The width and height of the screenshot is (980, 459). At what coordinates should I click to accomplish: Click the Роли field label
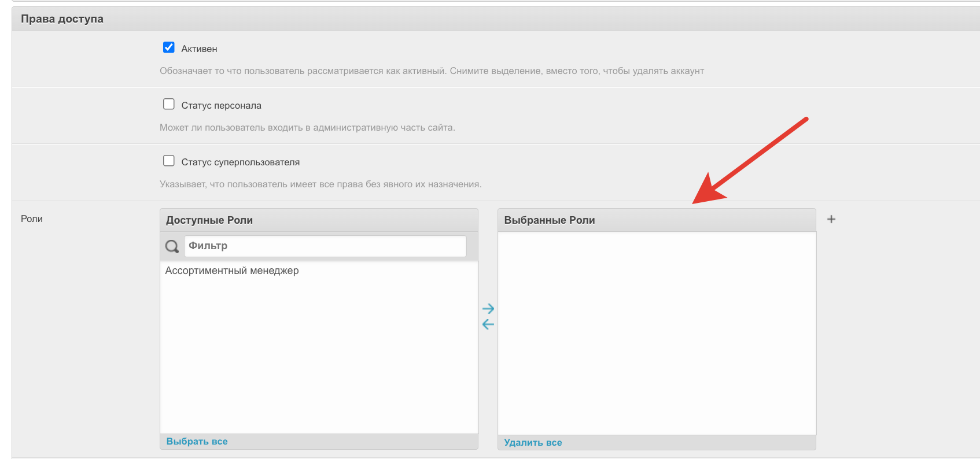[x=32, y=219]
